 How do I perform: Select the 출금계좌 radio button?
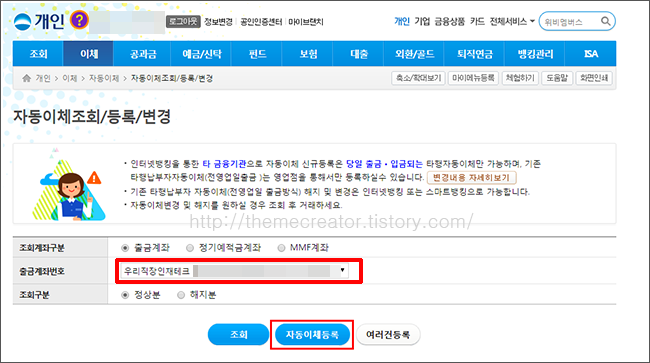click(x=125, y=248)
